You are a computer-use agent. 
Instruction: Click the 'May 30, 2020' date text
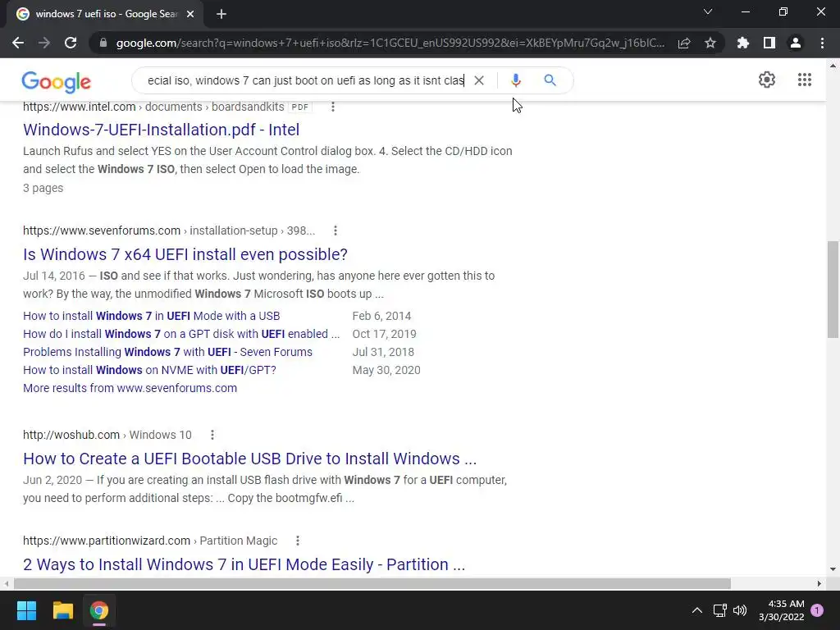coord(386,370)
